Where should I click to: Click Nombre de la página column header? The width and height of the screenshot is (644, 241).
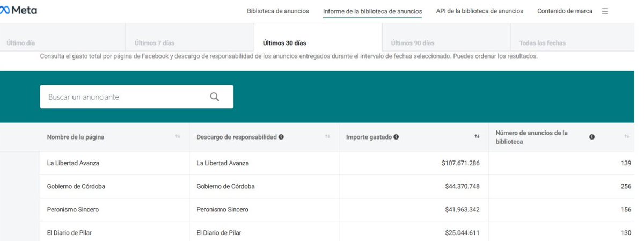76,137
